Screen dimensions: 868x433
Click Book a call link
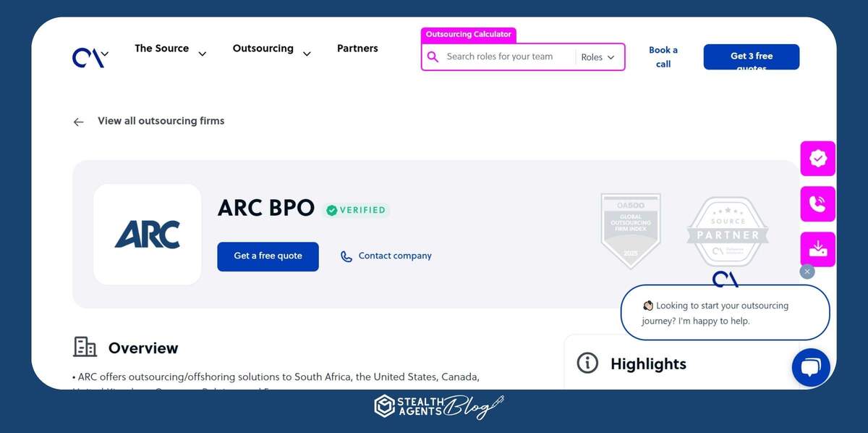point(663,56)
